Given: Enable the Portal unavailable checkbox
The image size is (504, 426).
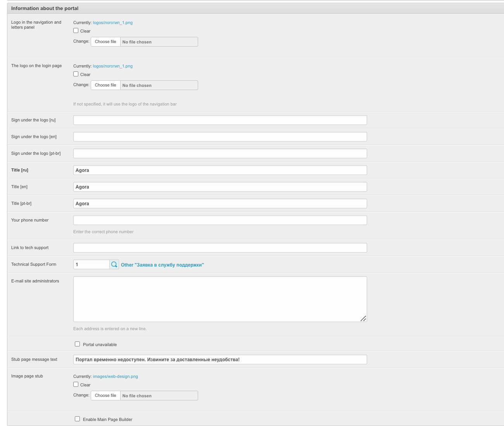Looking at the screenshot, I should coord(78,344).
